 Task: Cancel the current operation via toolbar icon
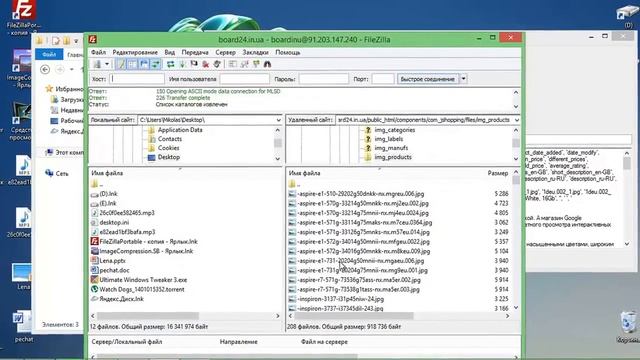pyautogui.click(x=194, y=64)
